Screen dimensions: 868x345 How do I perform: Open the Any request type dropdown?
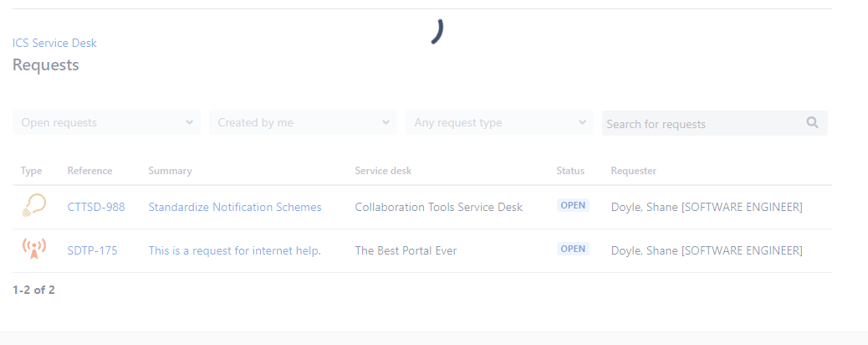pyautogui.click(x=499, y=122)
